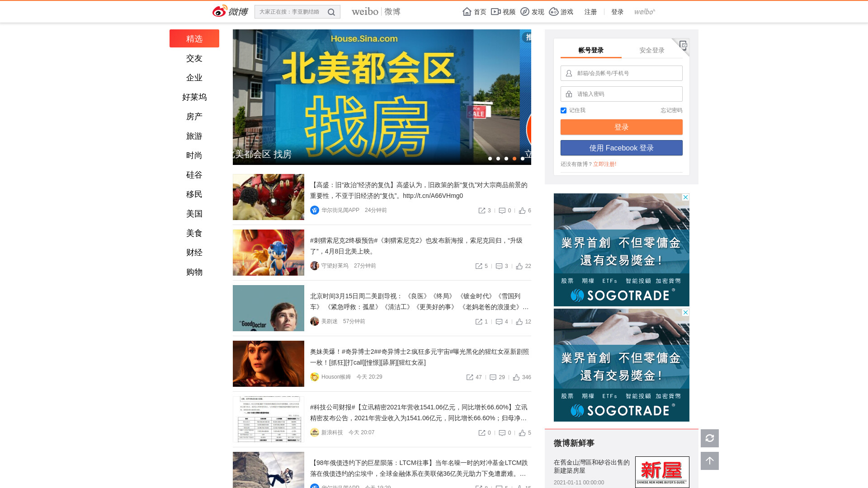Click the back-to-top arrow button

click(x=710, y=461)
